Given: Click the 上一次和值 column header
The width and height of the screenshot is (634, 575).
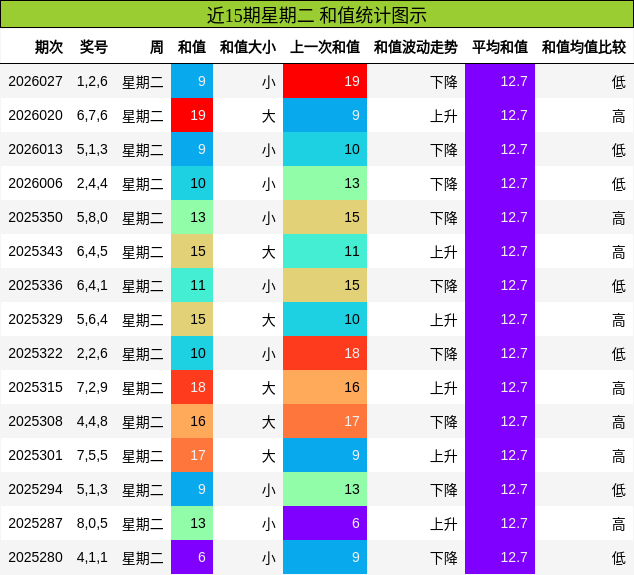Looking at the screenshot, I should click(325, 47).
